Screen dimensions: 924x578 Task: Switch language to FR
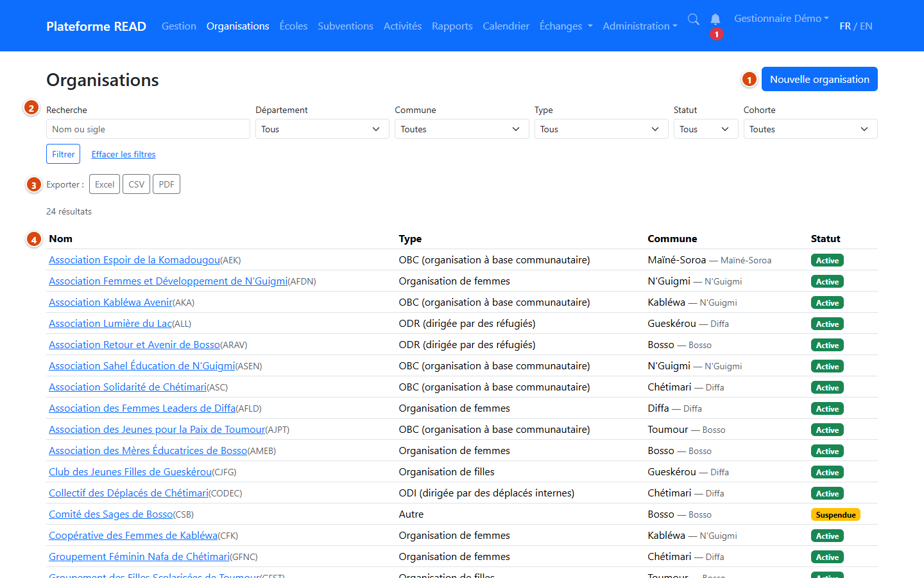(x=845, y=26)
